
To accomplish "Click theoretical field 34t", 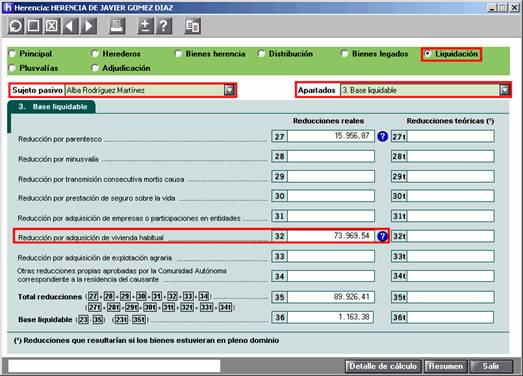I will pos(451,276).
